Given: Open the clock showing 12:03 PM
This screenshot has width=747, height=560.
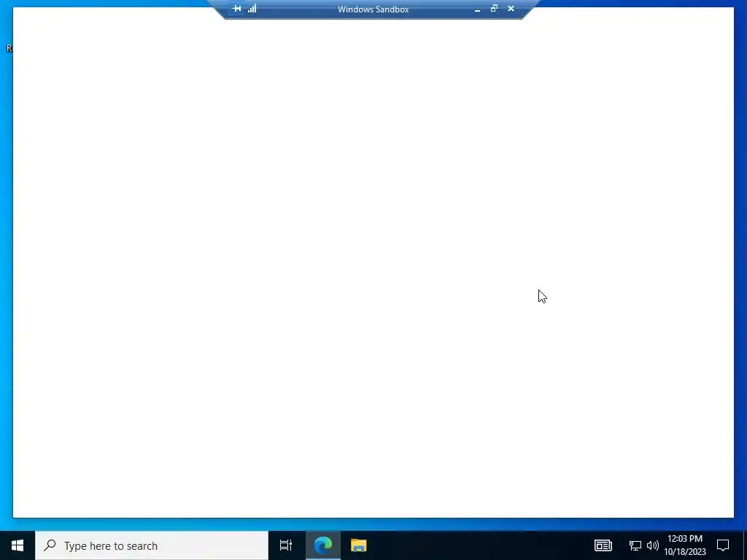Looking at the screenshot, I should coord(685,545).
